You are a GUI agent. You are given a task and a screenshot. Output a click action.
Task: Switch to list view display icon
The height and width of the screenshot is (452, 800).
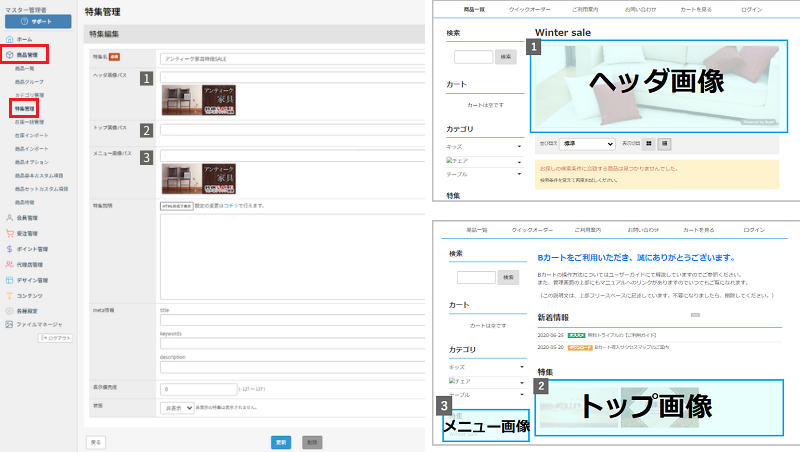[665, 144]
